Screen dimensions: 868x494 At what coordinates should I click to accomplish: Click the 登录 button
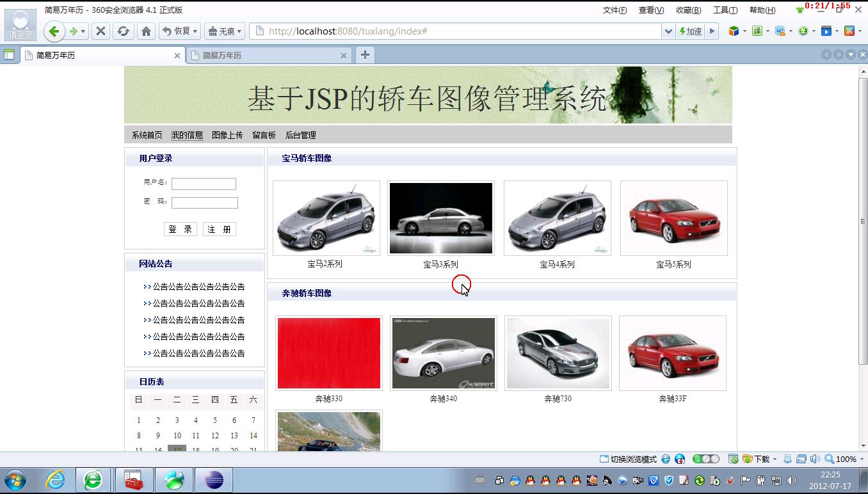click(x=181, y=229)
